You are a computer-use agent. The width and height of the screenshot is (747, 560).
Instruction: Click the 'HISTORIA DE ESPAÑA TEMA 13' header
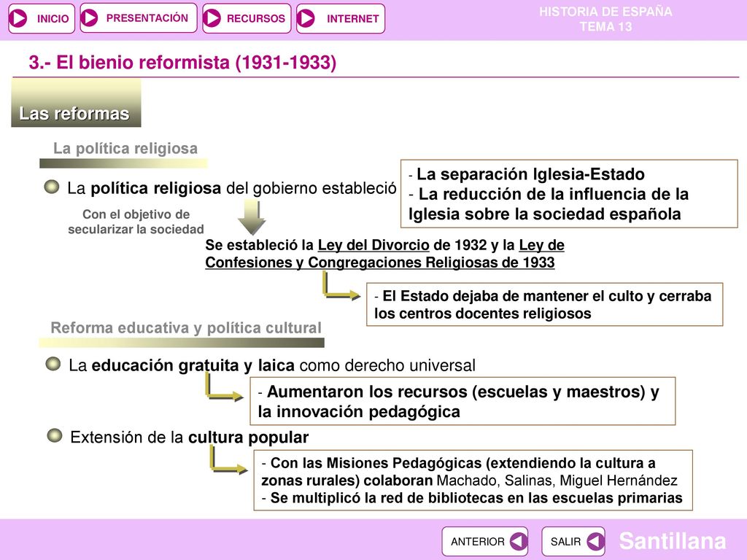click(605, 19)
